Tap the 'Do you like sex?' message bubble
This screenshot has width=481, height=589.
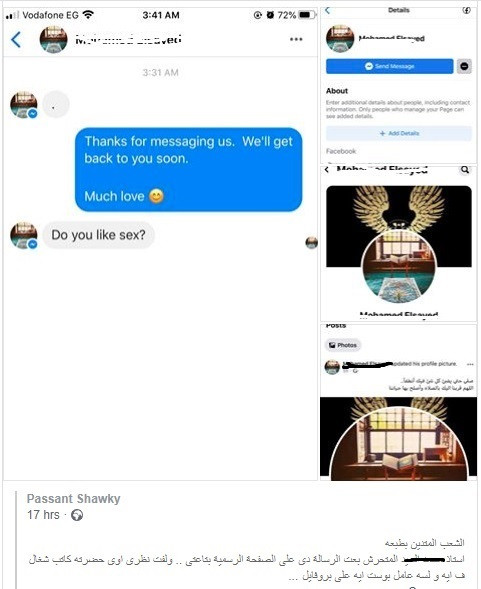pos(98,235)
